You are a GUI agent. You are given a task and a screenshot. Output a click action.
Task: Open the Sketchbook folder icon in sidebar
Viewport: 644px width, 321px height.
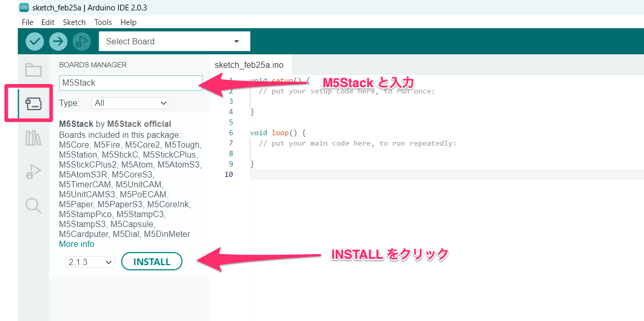click(x=33, y=69)
